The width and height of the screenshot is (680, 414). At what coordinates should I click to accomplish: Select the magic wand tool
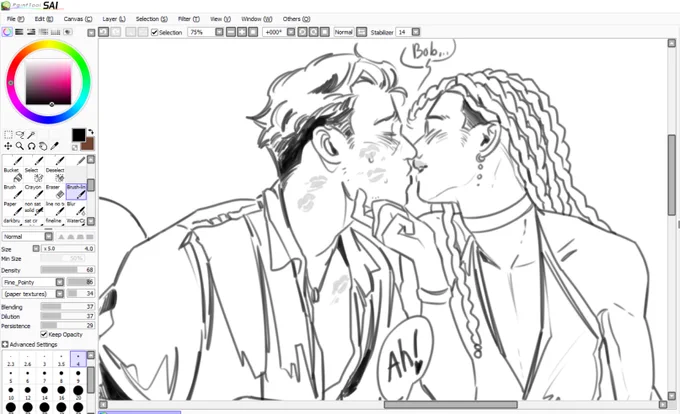[x=31, y=135]
